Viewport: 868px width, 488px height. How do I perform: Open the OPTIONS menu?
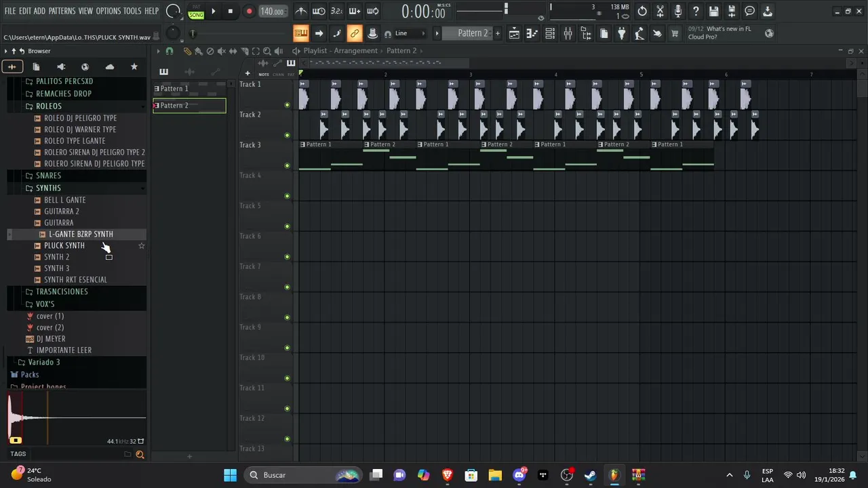(108, 11)
